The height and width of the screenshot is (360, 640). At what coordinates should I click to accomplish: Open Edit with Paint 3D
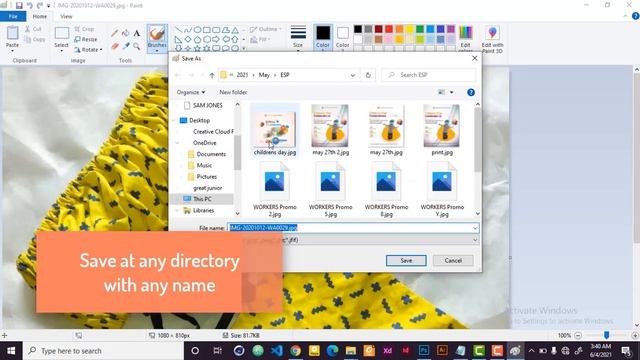492,39
